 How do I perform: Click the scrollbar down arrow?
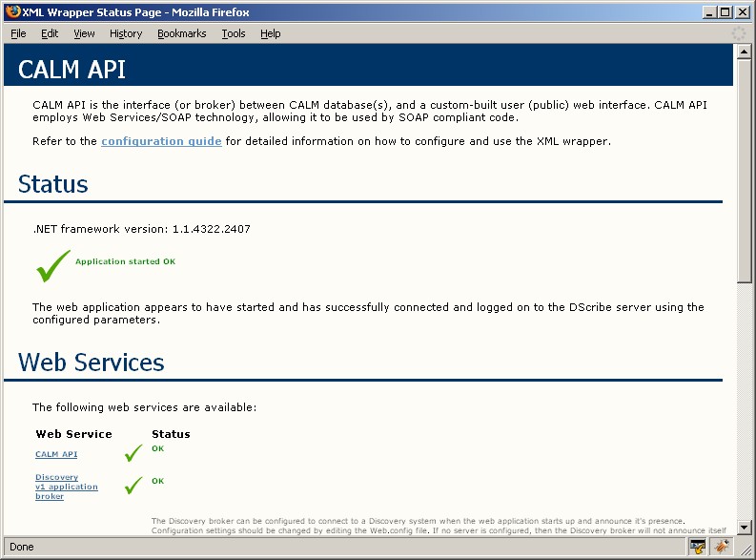744,528
